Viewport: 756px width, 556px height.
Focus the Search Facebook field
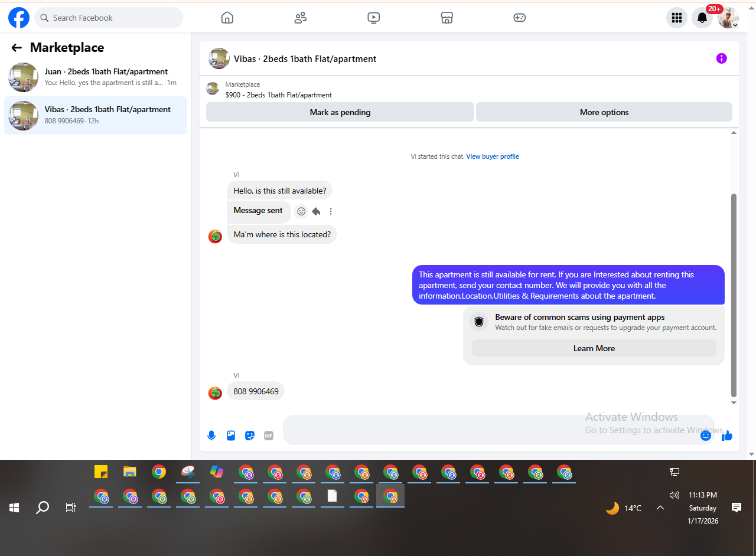tap(109, 18)
